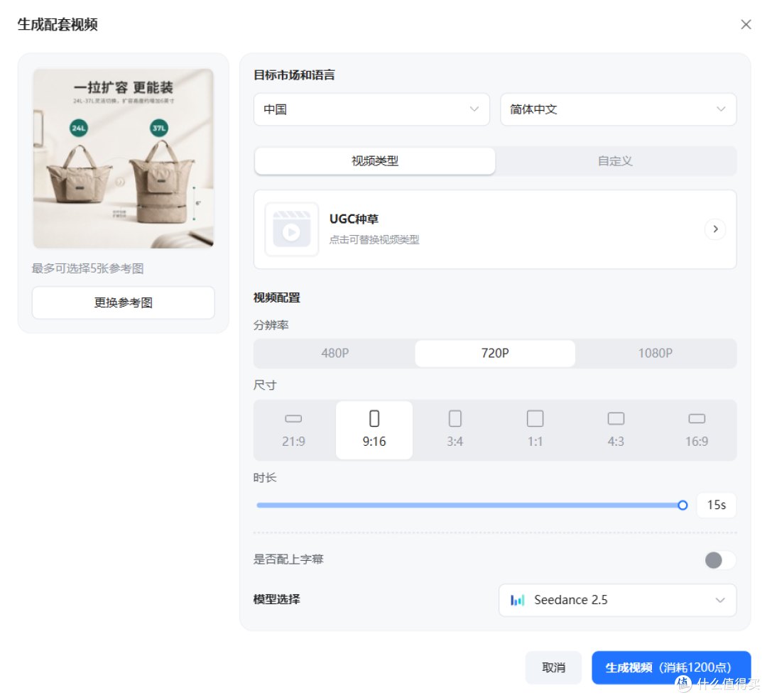This screenshot has width=767, height=700.
Task: Select the bag reference image thumbnail
Action: tap(124, 158)
